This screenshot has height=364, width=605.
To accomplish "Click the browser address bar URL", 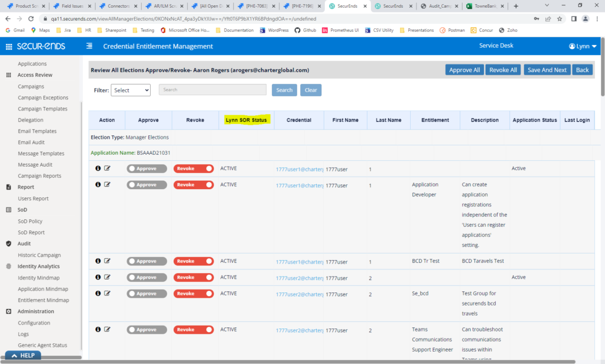I will [x=184, y=18].
